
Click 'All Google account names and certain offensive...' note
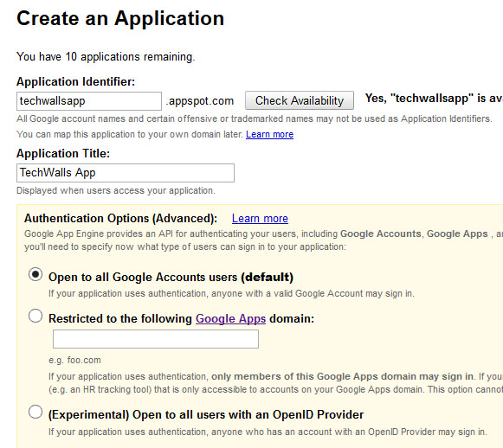click(x=255, y=118)
